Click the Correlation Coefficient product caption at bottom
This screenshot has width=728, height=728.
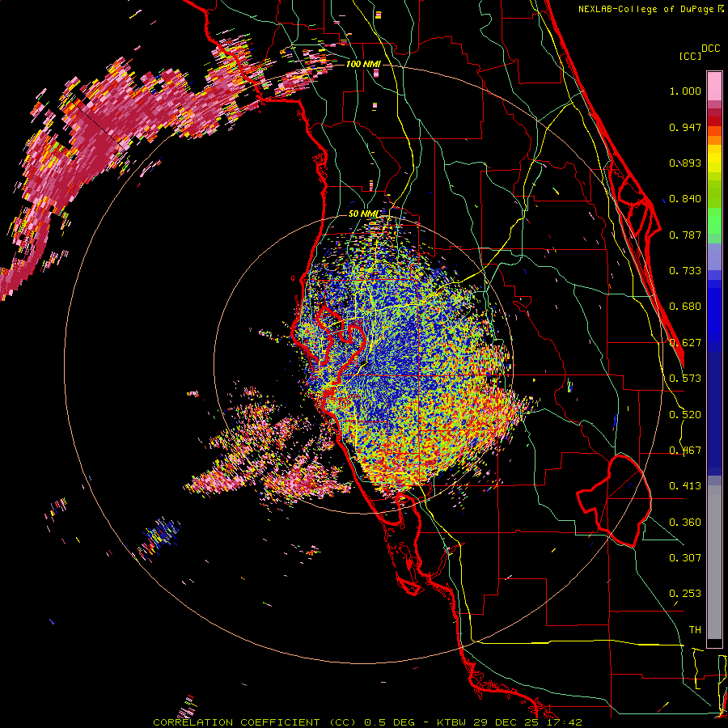tap(367, 722)
